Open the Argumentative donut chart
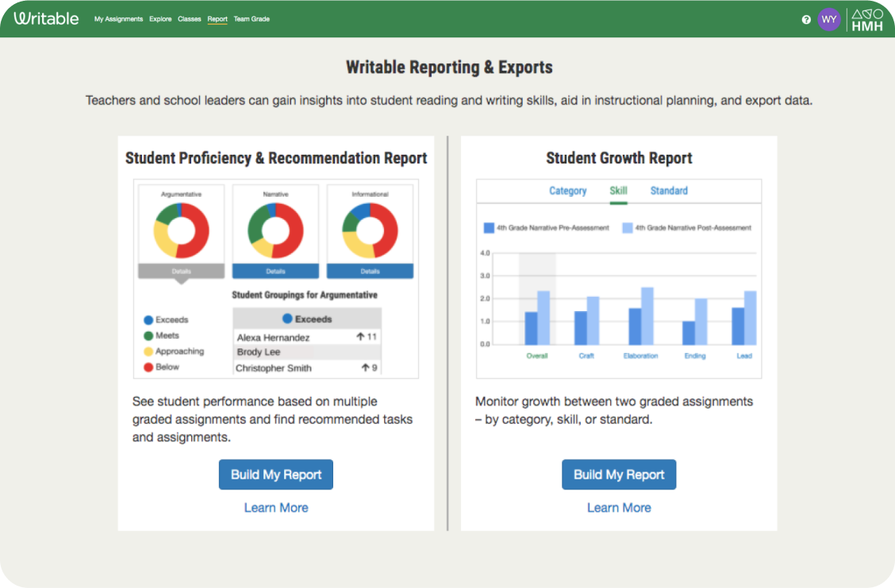Image resolution: width=895 pixels, height=588 pixels. [x=181, y=228]
